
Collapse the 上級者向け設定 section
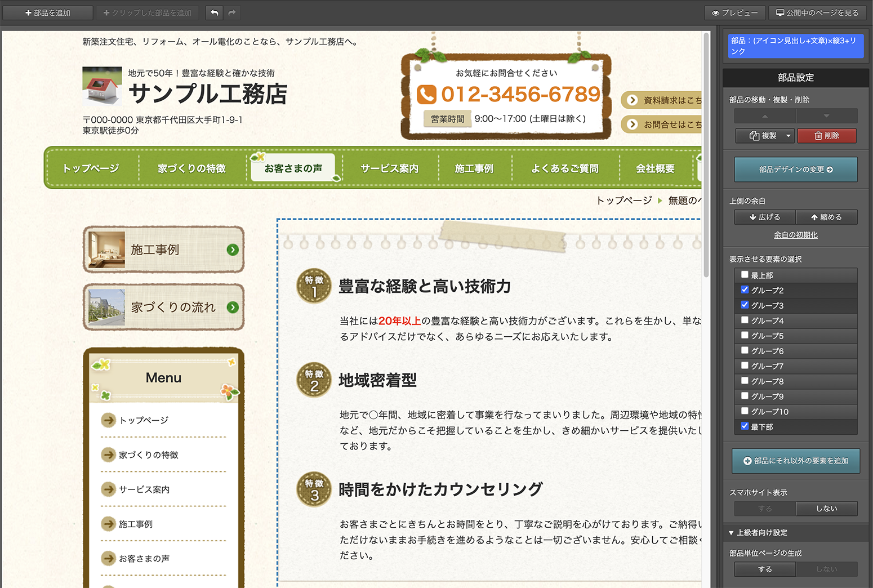[x=731, y=533]
